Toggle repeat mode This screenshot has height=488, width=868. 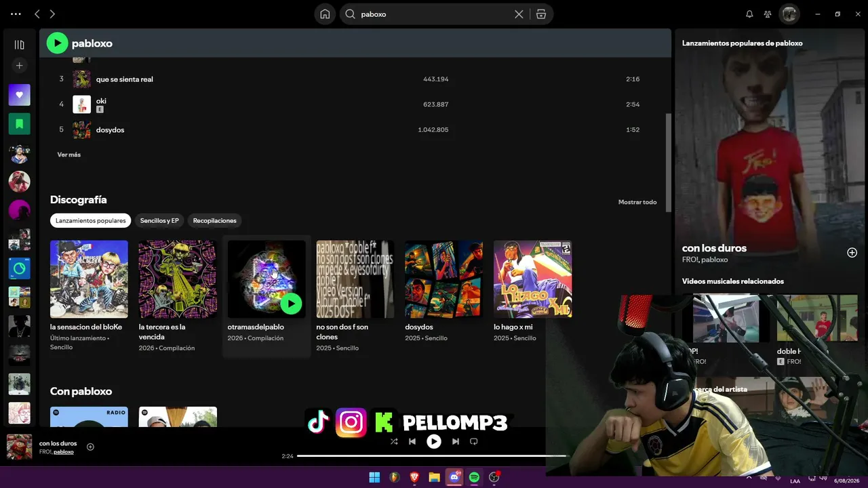point(474,441)
